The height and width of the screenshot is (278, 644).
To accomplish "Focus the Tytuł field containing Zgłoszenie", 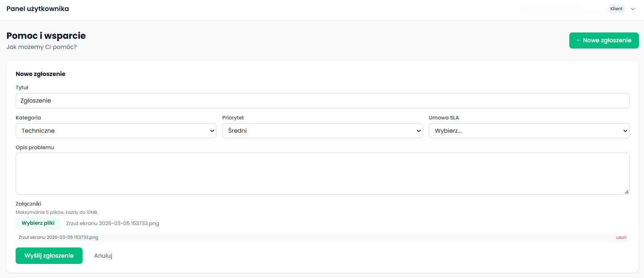I will tap(322, 101).
